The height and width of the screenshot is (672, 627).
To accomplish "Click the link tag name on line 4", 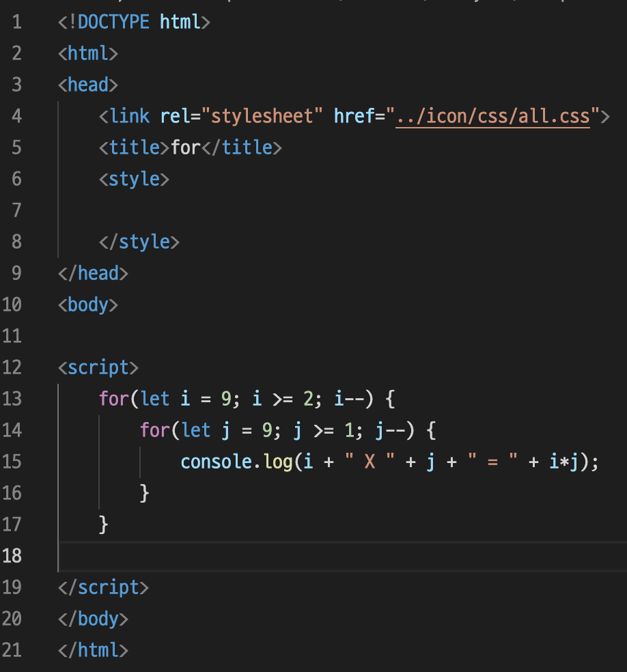I will coord(129,116).
